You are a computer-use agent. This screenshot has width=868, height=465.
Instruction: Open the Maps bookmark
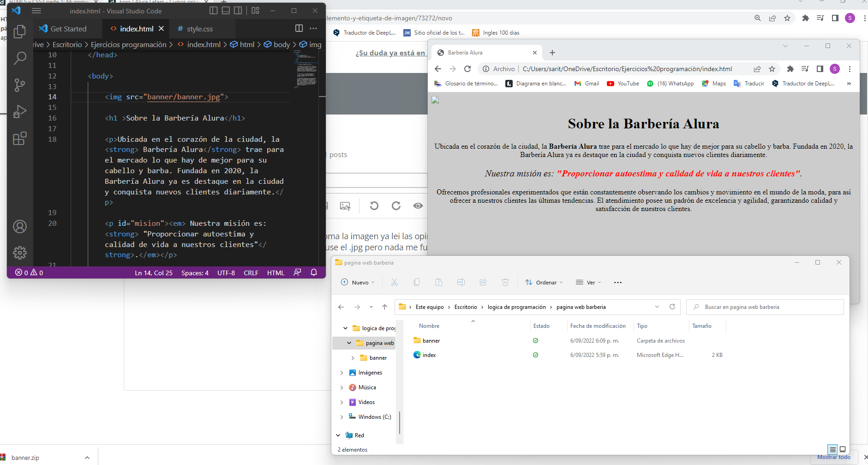tap(714, 84)
